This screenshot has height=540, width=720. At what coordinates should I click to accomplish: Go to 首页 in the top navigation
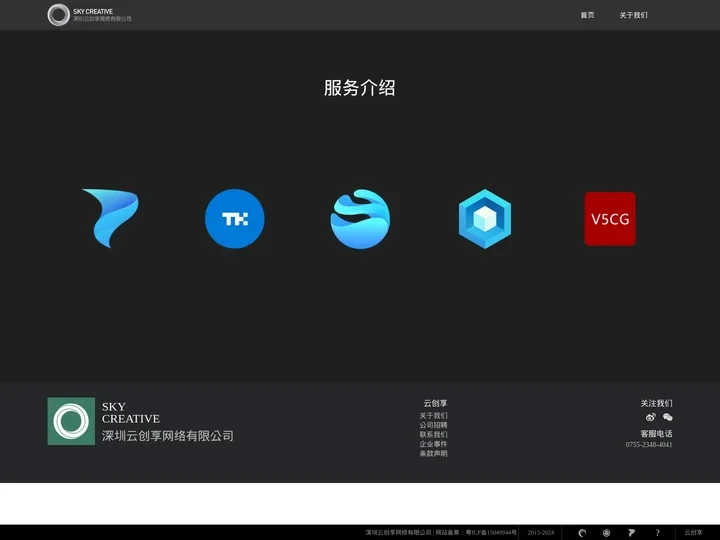(587, 15)
